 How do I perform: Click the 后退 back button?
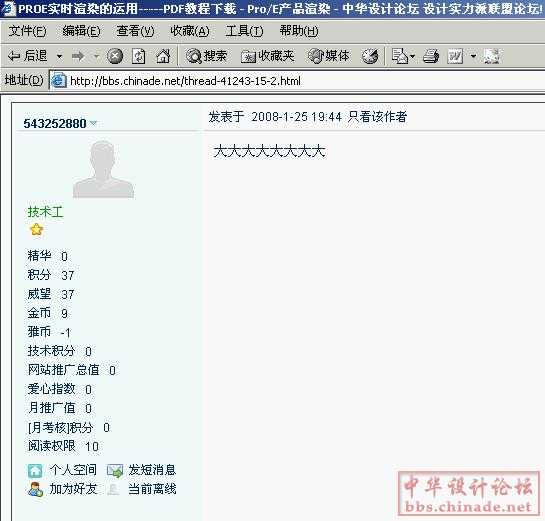pos(27,56)
